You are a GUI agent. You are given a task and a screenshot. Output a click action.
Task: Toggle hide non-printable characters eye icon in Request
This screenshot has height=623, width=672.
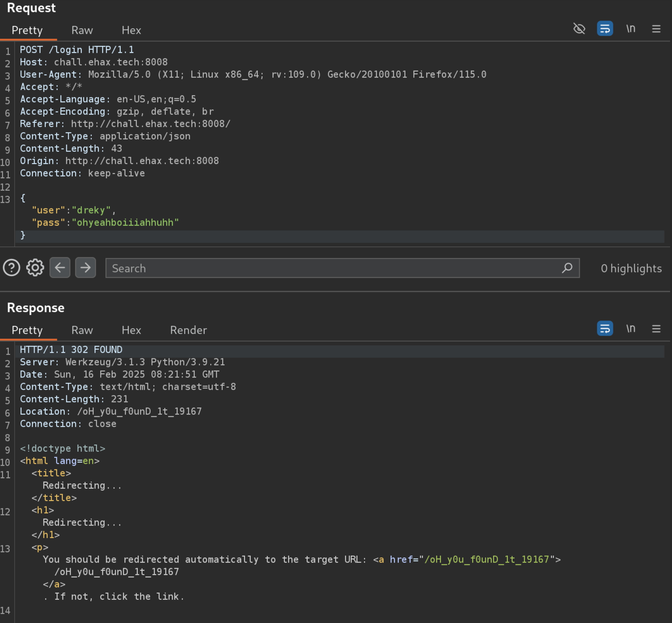pos(579,29)
